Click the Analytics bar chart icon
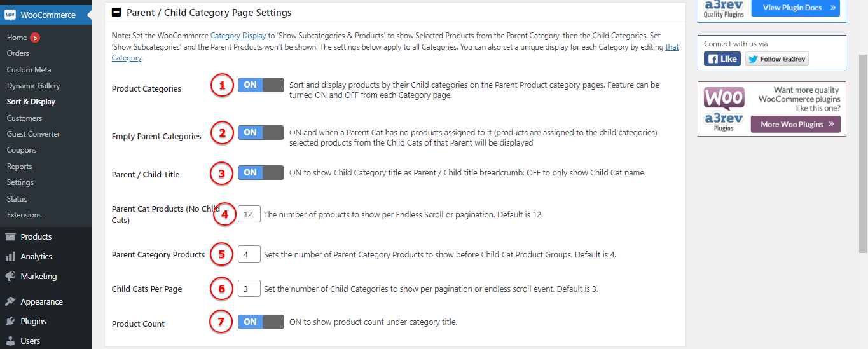The height and width of the screenshot is (349, 868). (10, 256)
